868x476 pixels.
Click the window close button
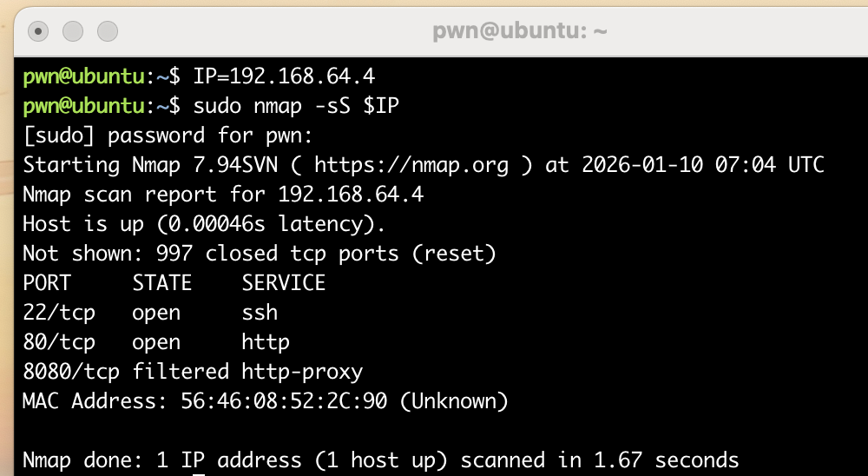point(39,31)
